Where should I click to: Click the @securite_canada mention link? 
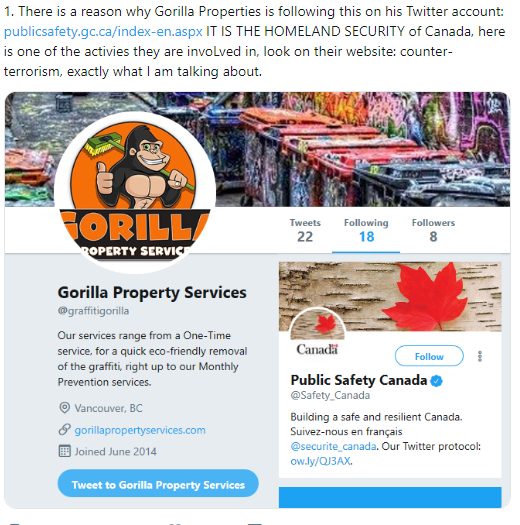[x=333, y=446]
